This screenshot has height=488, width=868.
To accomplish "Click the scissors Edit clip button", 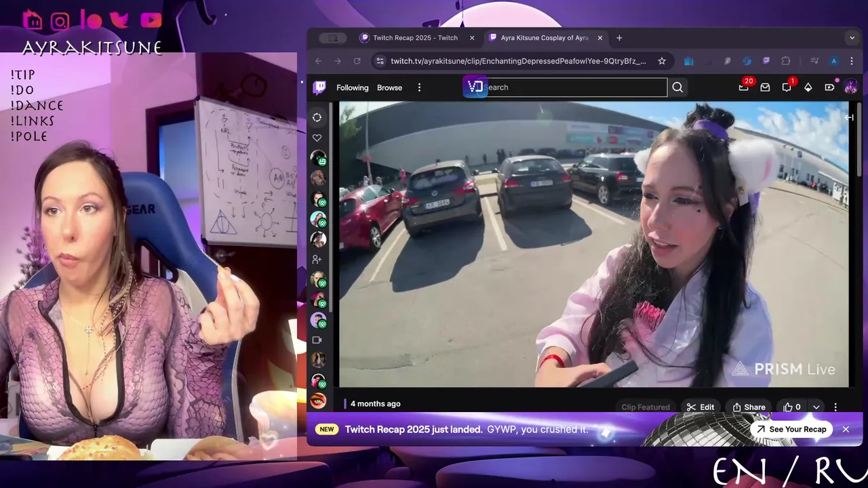I will (701, 407).
